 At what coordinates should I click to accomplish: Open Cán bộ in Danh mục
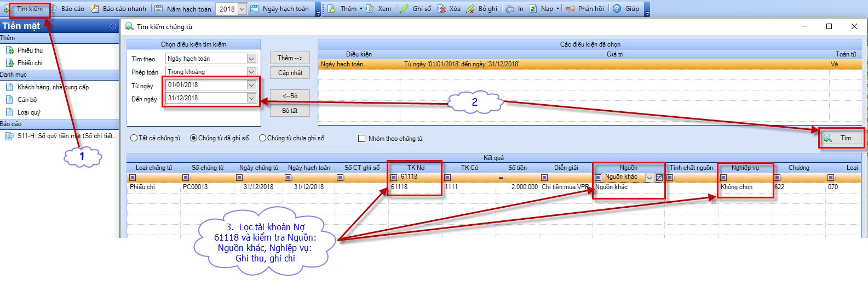(27, 100)
